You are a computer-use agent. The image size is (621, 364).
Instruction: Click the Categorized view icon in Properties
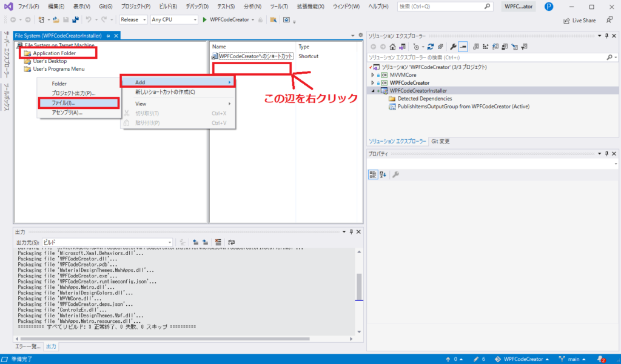pos(373,174)
